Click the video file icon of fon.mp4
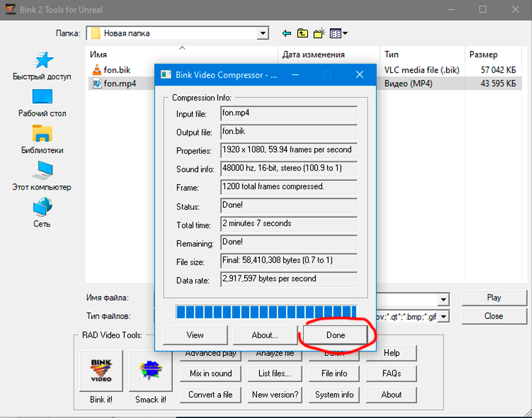 pos(97,83)
